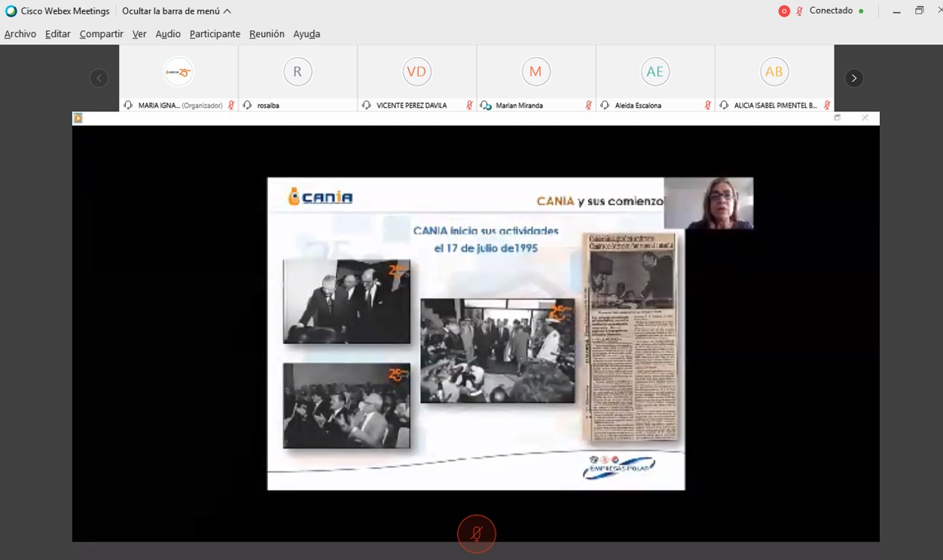Image resolution: width=943 pixels, height=560 pixels.
Task: Restore the shared content panel window
Action: pyautogui.click(x=837, y=118)
